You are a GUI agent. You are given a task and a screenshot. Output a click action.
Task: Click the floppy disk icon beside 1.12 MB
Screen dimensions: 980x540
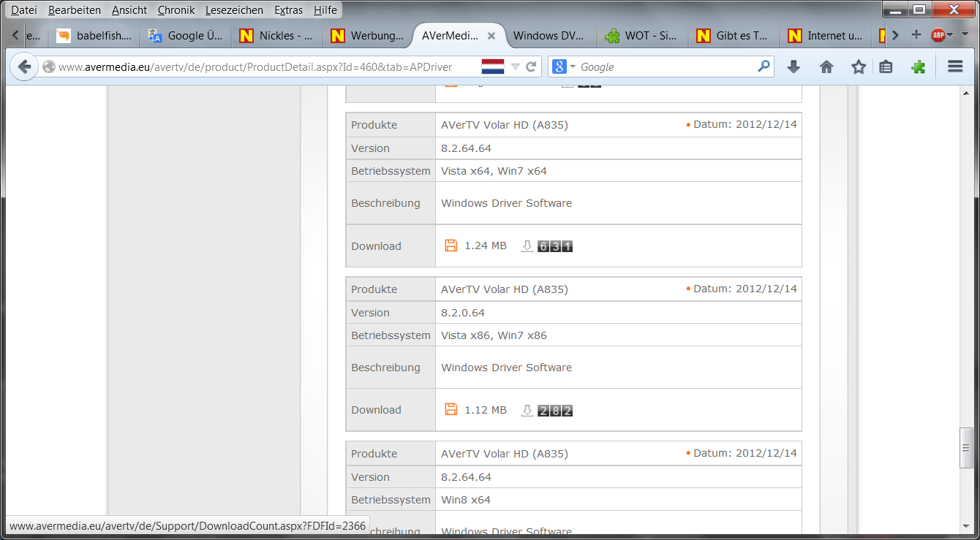click(451, 410)
